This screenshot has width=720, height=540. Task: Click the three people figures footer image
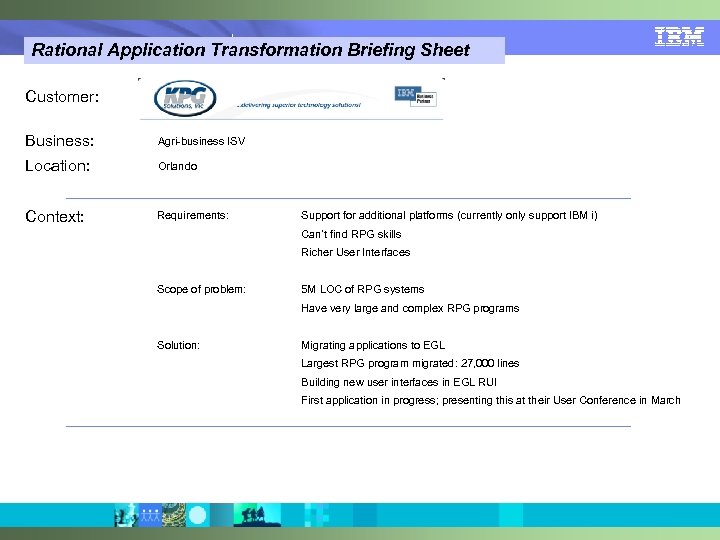point(150,515)
